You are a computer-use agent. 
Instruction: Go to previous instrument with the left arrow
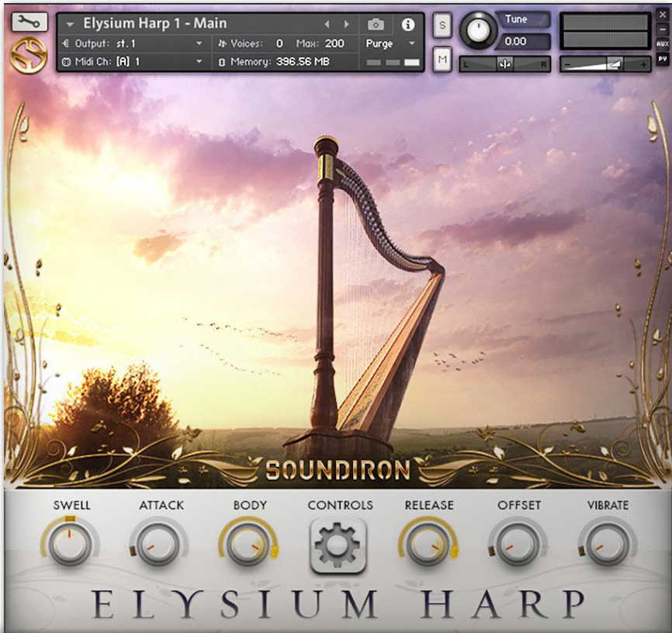327,24
